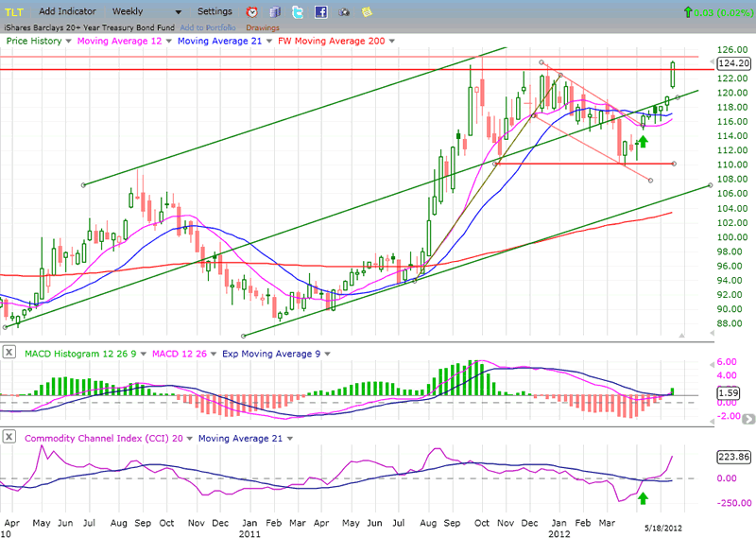
Task: Click the 124.20 current price label
Action: (x=733, y=63)
